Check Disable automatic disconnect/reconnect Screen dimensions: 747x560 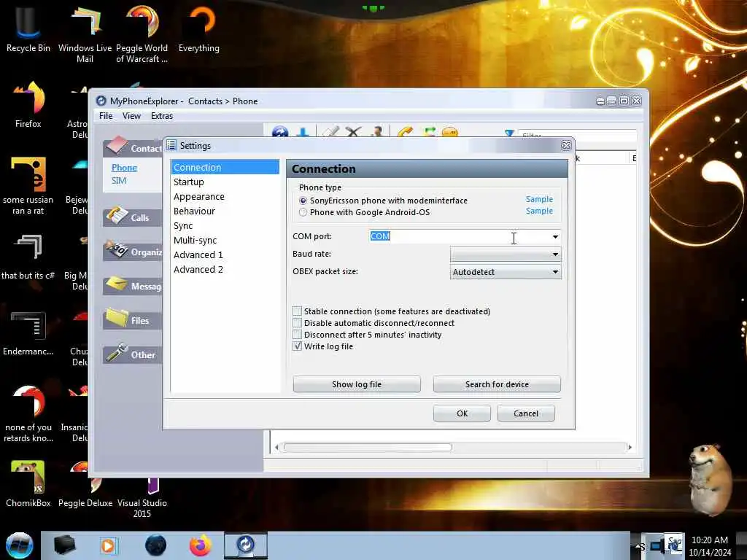point(298,323)
